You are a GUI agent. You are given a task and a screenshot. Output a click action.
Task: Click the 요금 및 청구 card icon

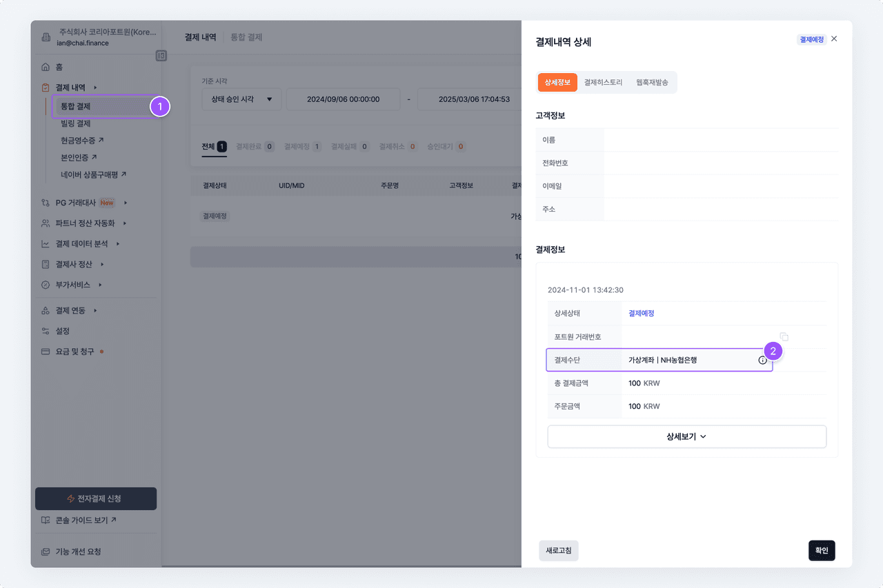pos(46,352)
